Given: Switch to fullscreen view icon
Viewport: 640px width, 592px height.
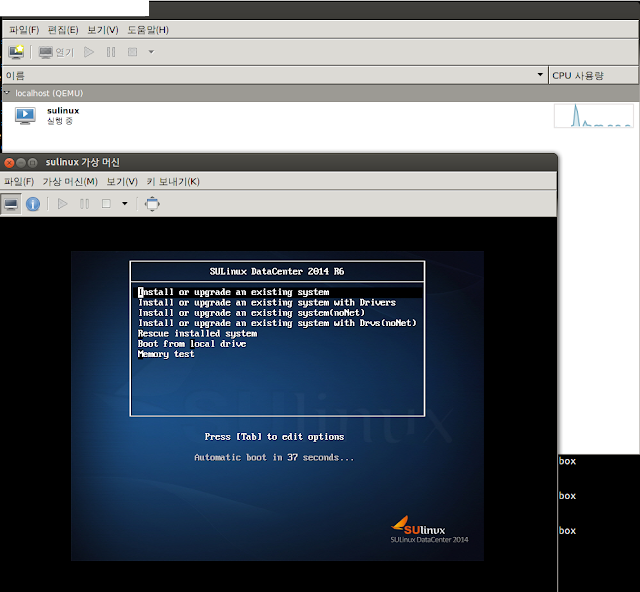Looking at the screenshot, I should pos(152,203).
